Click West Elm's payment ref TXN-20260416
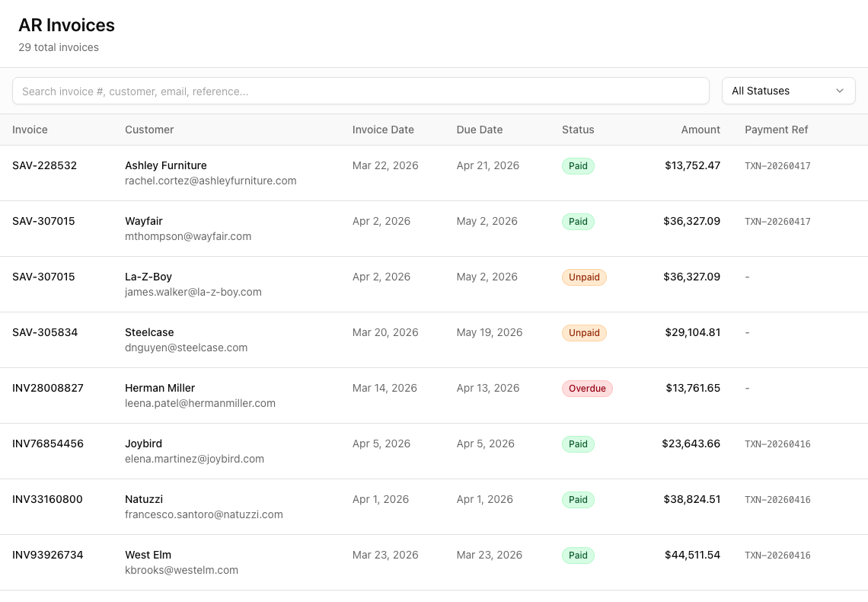 777,556
